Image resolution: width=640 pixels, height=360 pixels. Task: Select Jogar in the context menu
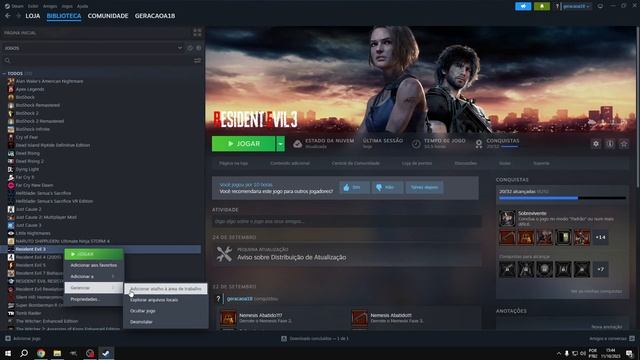point(94,254)
